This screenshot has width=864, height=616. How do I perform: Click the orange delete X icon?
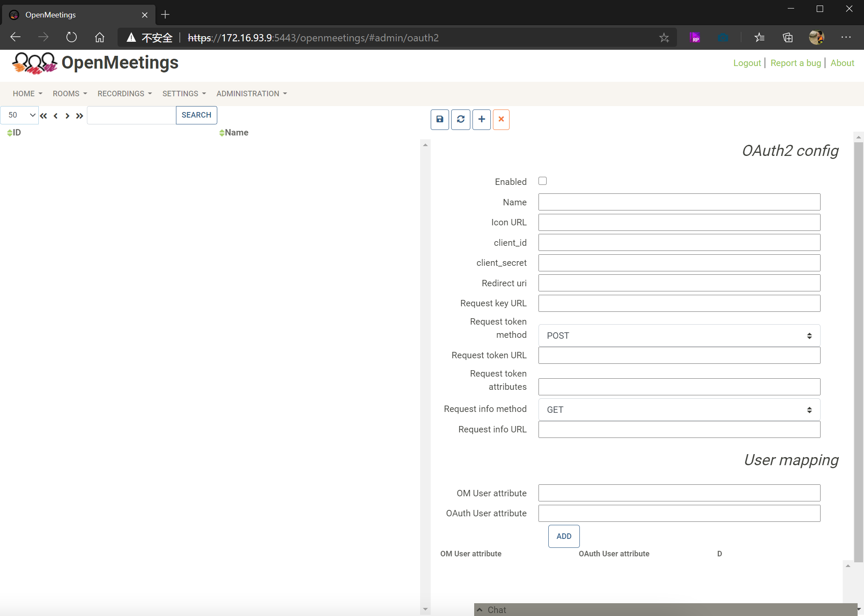coord(501,119)
